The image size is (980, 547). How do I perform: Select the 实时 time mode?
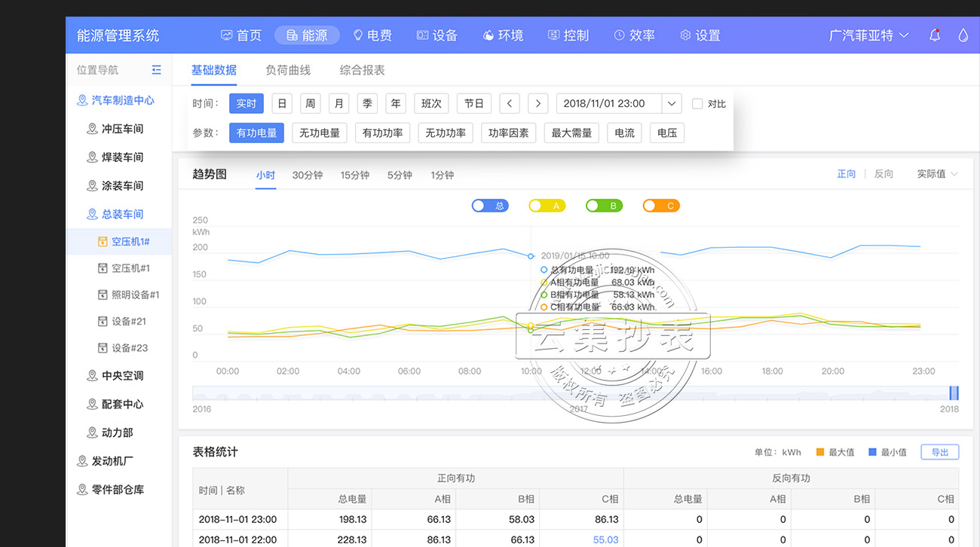[247, 103]
